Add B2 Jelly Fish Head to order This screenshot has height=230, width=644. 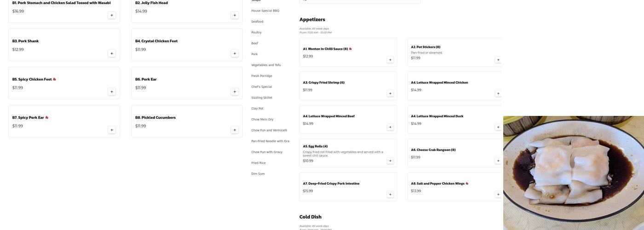(235, 15)
